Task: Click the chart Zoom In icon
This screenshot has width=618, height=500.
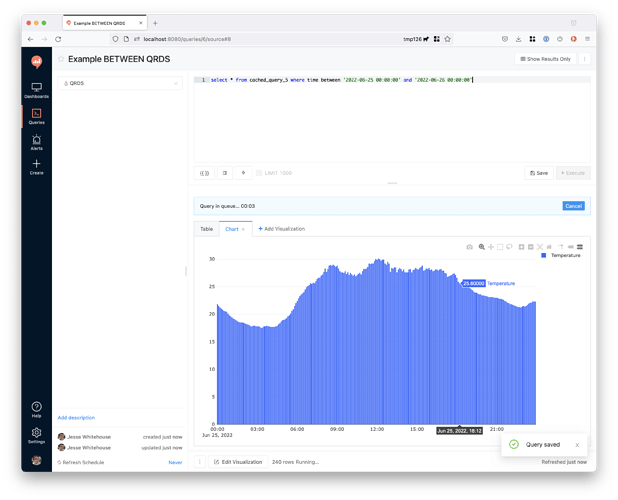Action: pos(521,247)
